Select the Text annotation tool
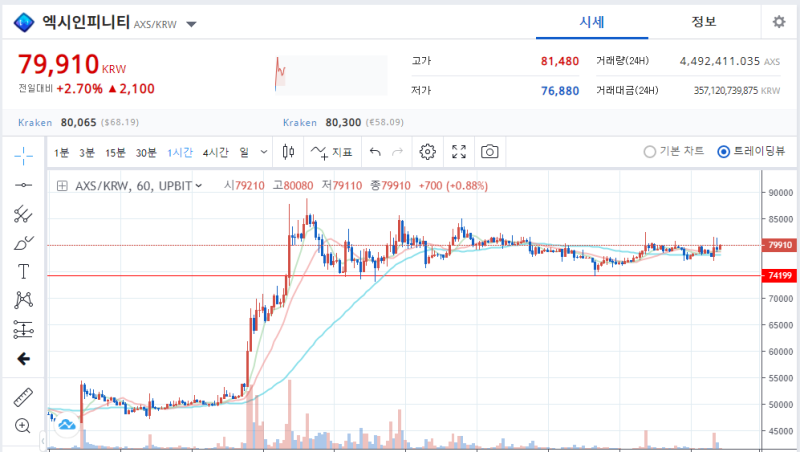Image resolution: width=800 pixels, height=452 pixels. click(x=23, y=272)
